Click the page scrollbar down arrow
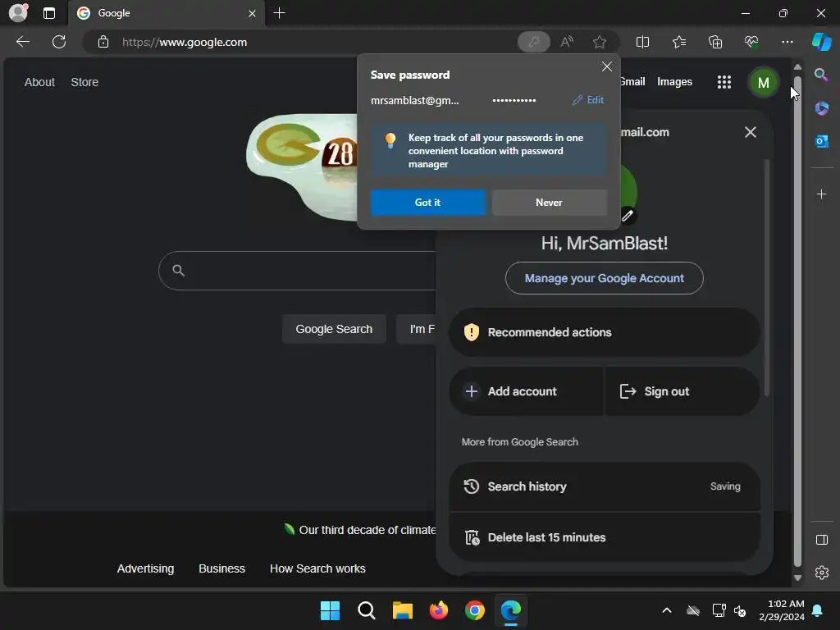 pyautogui.click(x=797, y=578)
